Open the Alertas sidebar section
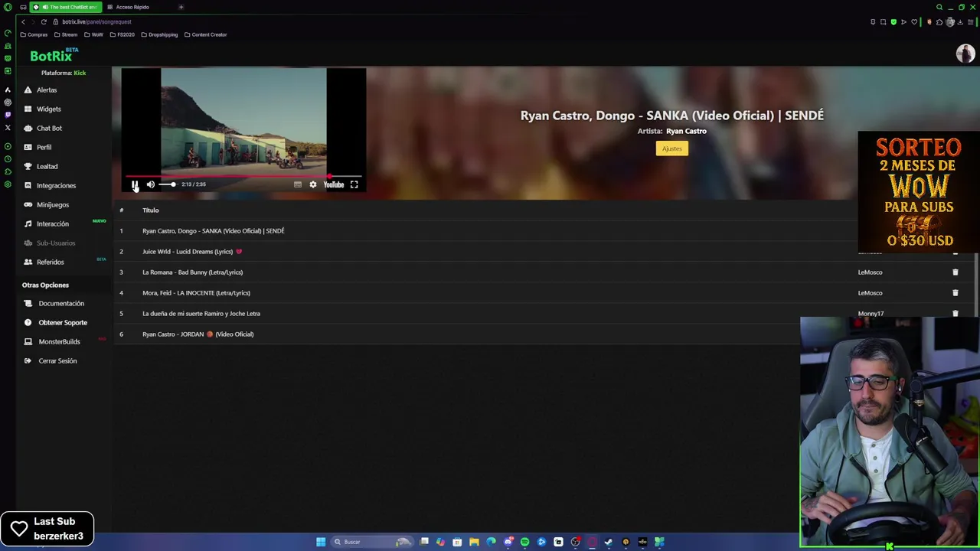Viewport: 980px width, 551px height. [47, 90]
